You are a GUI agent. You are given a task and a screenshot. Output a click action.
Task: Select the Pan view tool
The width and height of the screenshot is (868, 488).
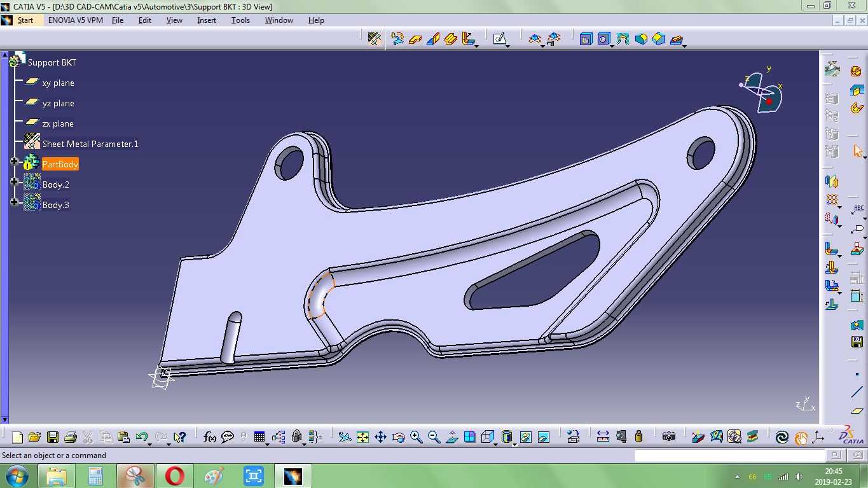pyautogui.click(x=380, y=437)
